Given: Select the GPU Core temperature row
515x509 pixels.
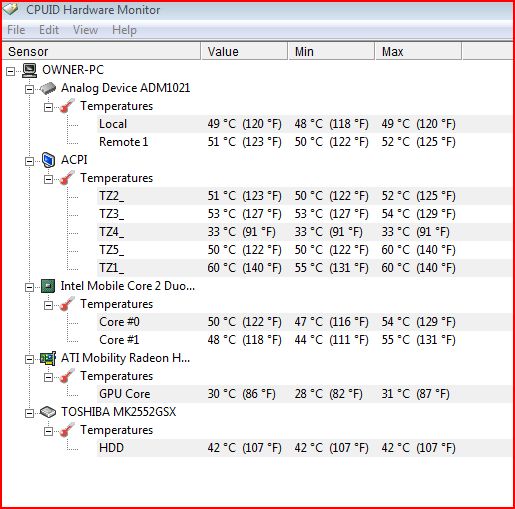Looking at the screenshot, I should 305,394.
